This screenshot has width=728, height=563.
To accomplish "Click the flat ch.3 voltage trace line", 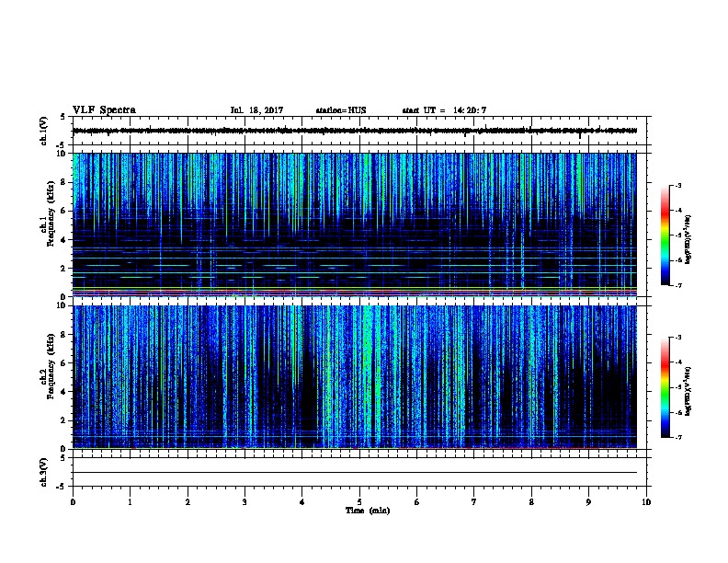I will [x=355, y=473].
